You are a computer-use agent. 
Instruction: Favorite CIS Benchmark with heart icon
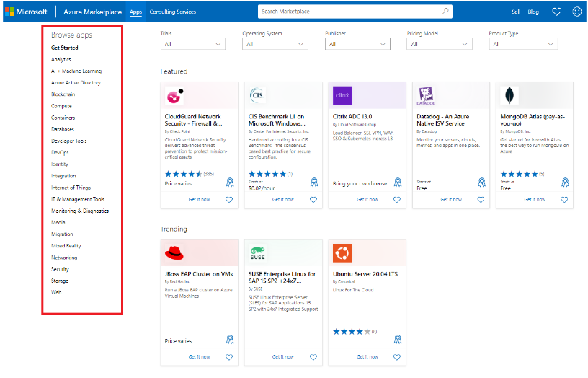coord(313,200)
